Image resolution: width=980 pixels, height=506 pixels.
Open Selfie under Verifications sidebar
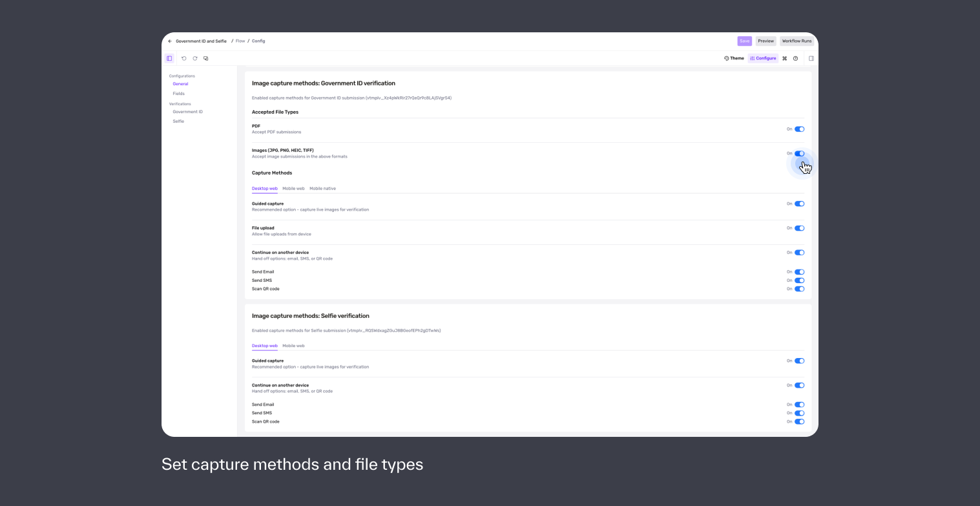178,121
